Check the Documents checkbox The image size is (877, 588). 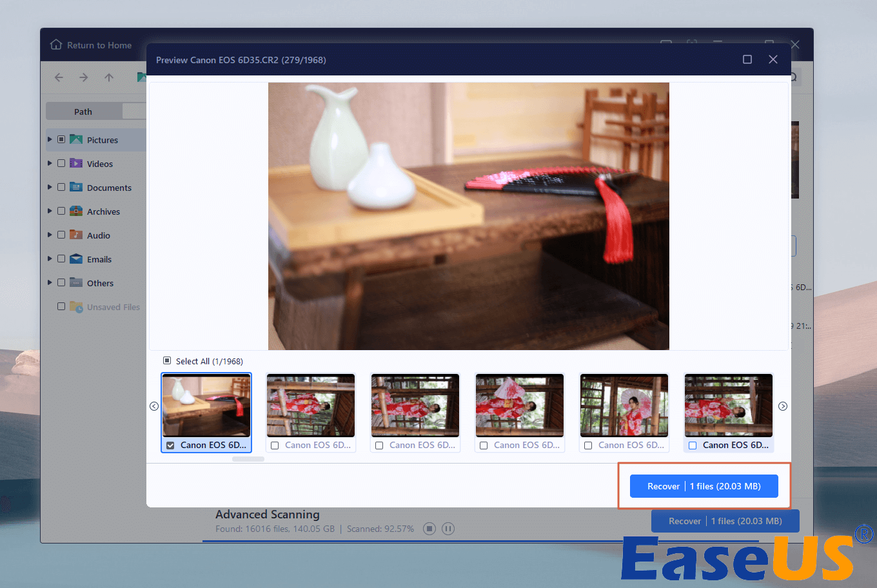point(61,187)
